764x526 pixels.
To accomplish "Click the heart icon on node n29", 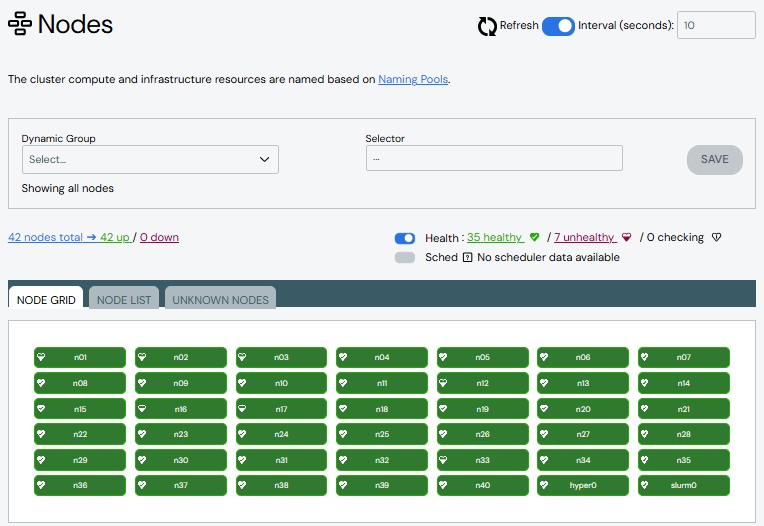I will pos(41,459).
